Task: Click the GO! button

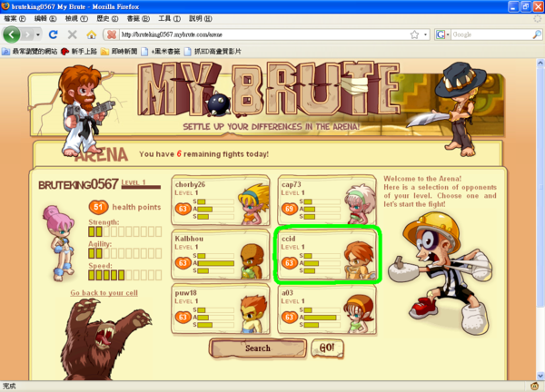Action: (327, 348)
